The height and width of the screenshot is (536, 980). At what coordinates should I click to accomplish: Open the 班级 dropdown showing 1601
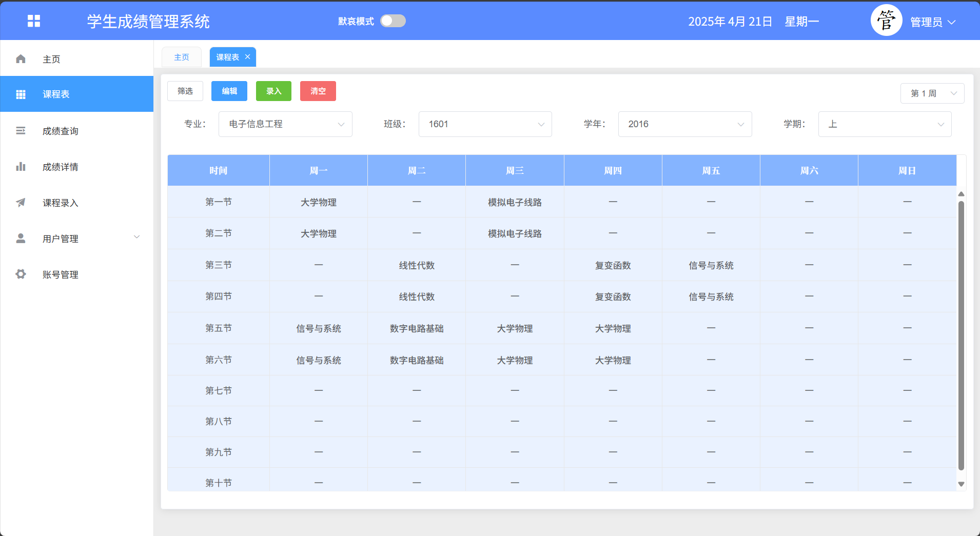pyautogui.click(x=485, y=124)
